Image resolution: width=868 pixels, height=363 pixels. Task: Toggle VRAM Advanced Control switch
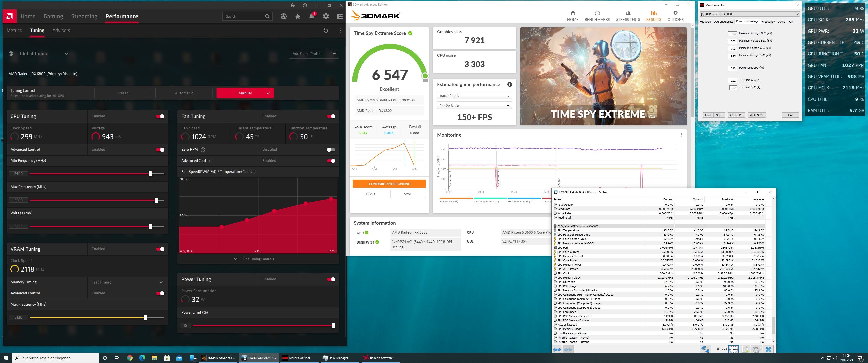click(160, 294)
